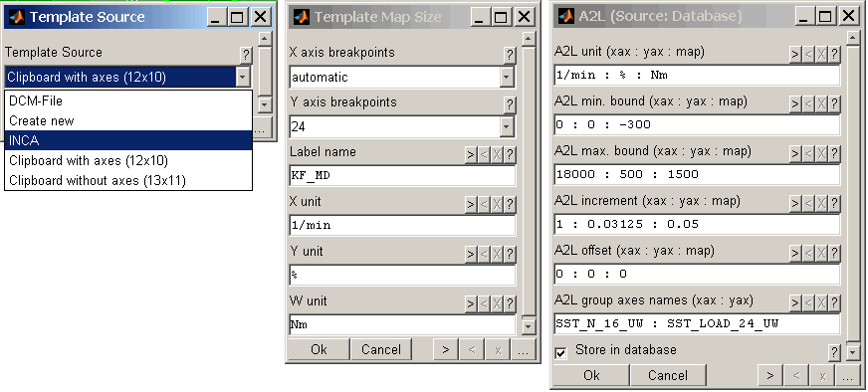Click the X unit field containing 1/min
The width and height of the screenshot is (868, 392).
pyautogui.click(x=402, y=225)
